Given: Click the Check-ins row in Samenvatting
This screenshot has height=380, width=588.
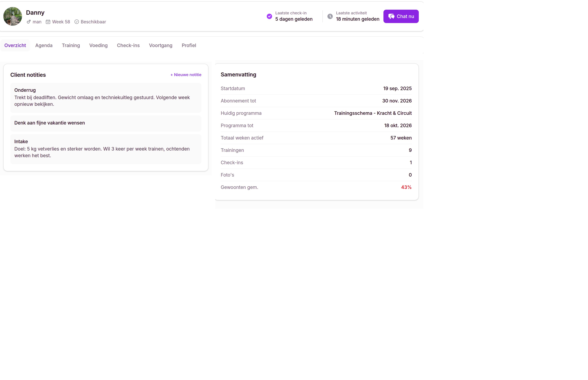Looking at the screenshot, I should point(316,163).
